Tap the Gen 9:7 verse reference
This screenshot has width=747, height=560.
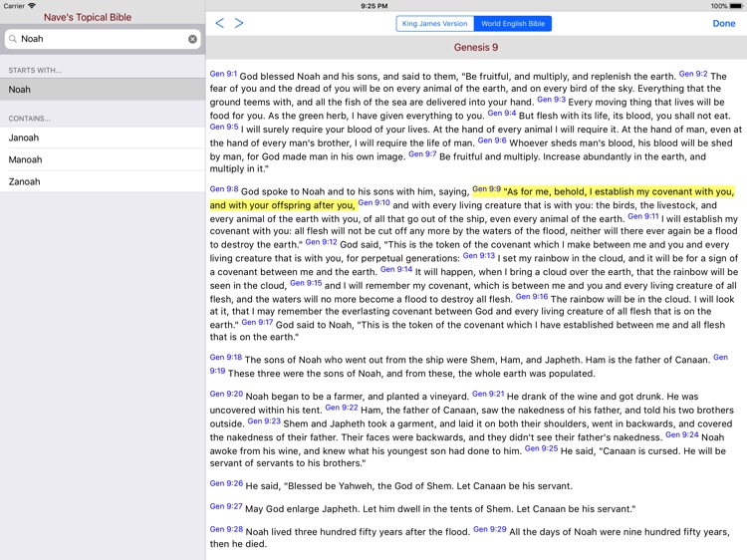point(422,153)
